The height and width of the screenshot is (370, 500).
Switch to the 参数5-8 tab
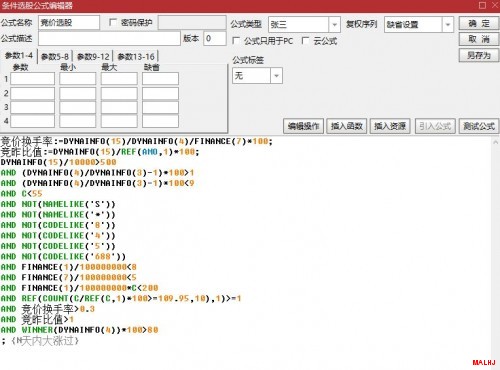coord(55,56)
